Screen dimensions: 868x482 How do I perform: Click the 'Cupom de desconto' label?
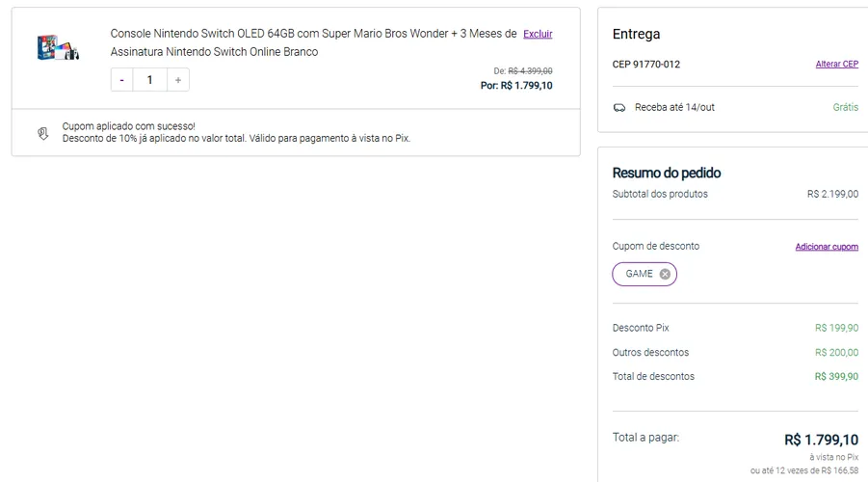pos(656,246)
